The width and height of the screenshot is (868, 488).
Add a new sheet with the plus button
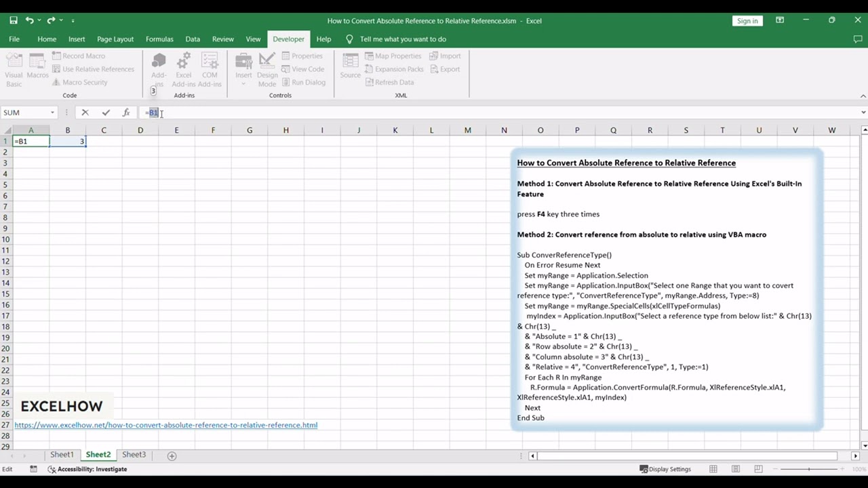172,455
